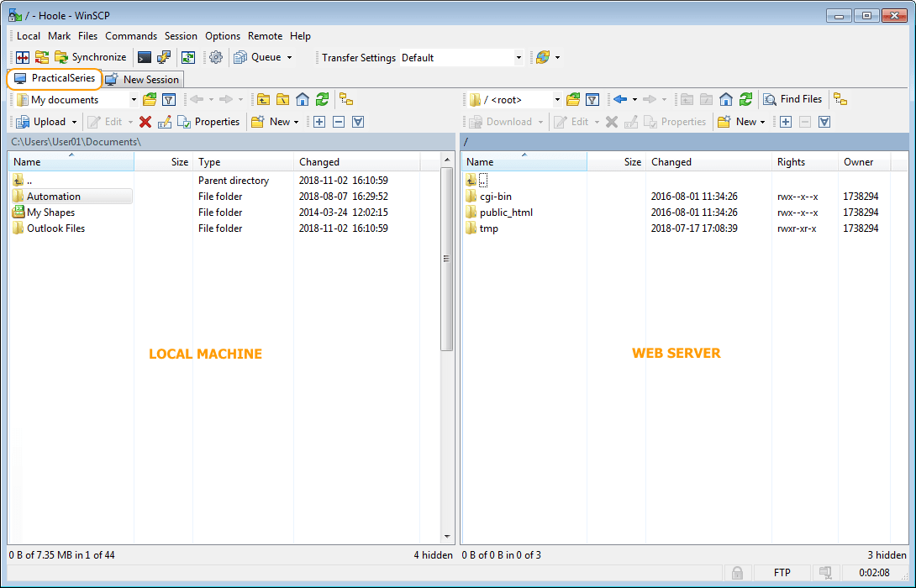The width and height of the screenshot is (916, 588).
Task: Sort local panel by Changed column
Action: pos(357,162)
